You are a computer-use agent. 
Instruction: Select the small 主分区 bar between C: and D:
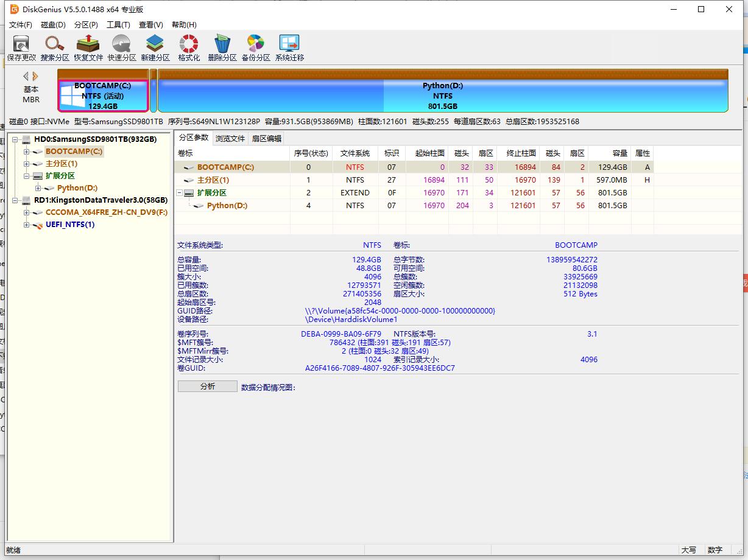153,91
